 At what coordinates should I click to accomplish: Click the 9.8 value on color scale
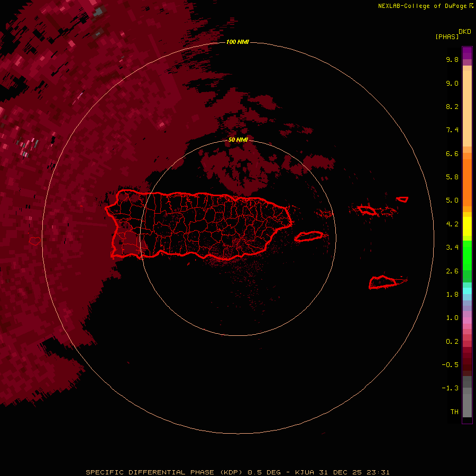[452, 59]
